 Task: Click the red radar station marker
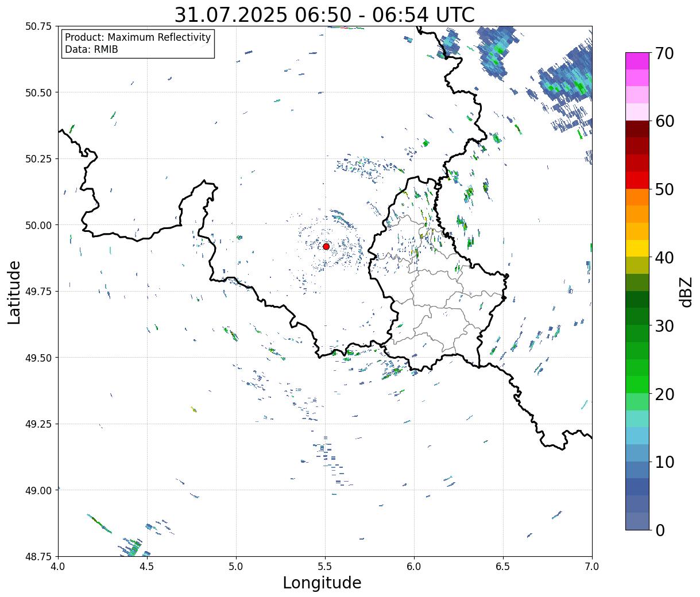click(326, 246)
